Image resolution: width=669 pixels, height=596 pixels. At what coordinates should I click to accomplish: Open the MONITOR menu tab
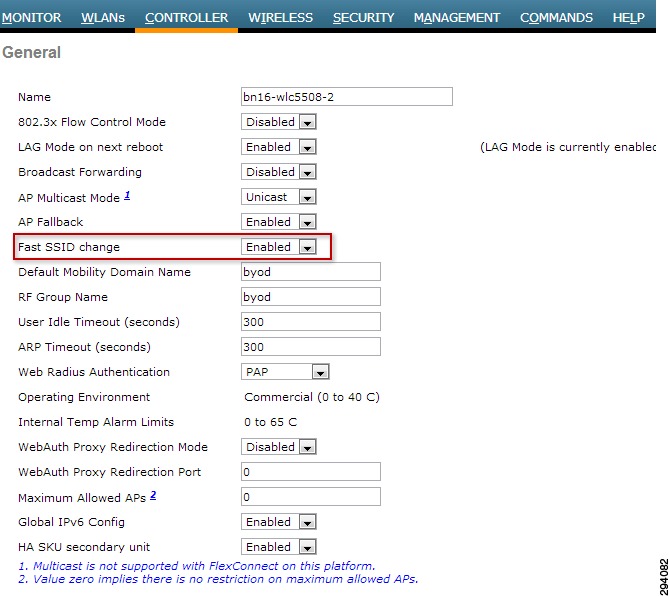tap(32, 17)
